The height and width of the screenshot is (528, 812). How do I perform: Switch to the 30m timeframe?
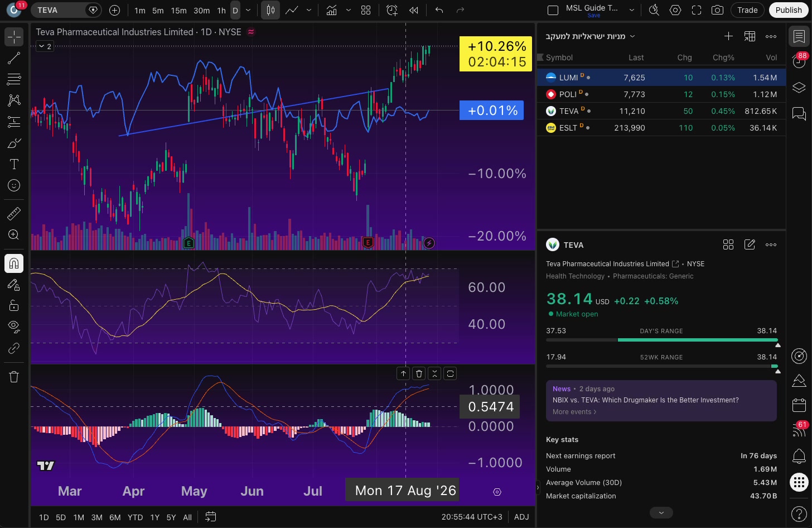pyautogui.click(x=201, y=10)
